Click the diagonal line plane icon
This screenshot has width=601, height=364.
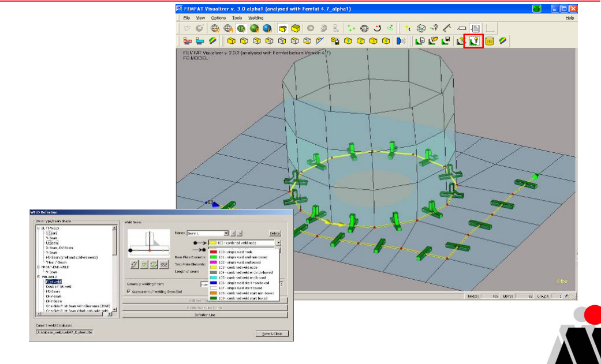(320, 41)
